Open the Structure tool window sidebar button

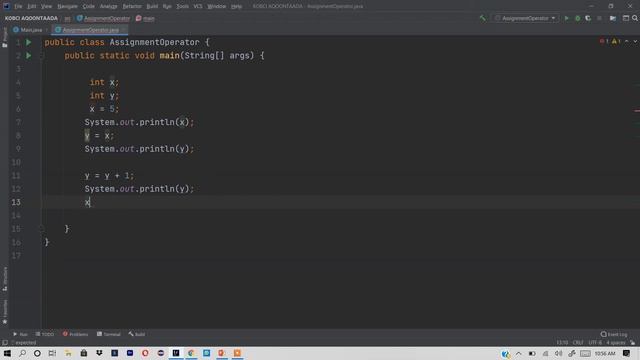point(4,279)
